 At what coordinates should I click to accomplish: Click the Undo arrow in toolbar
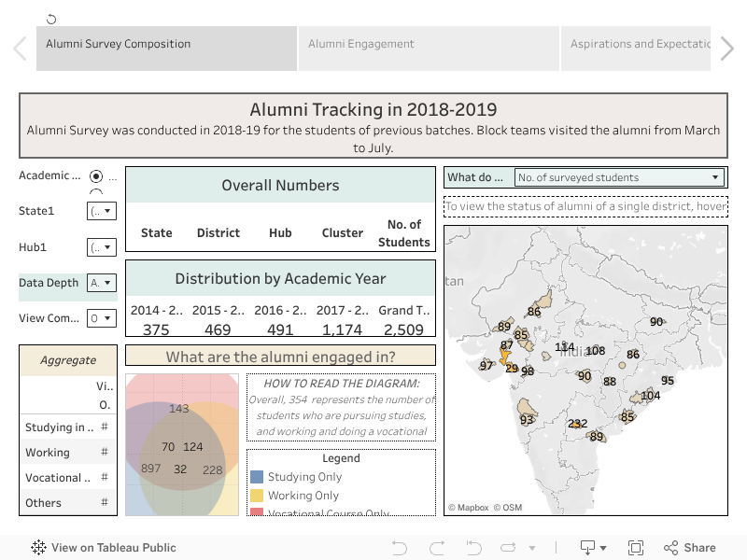[399, 548]
